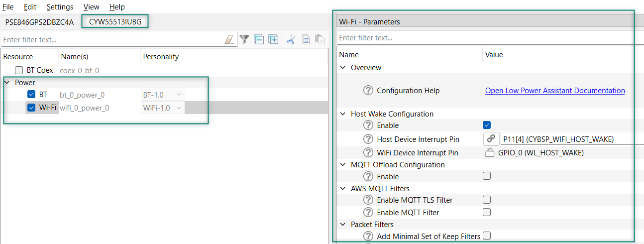Clear the resource filter text with eraser icon
This screenshot has height=244, width=644.
(229, 40)
